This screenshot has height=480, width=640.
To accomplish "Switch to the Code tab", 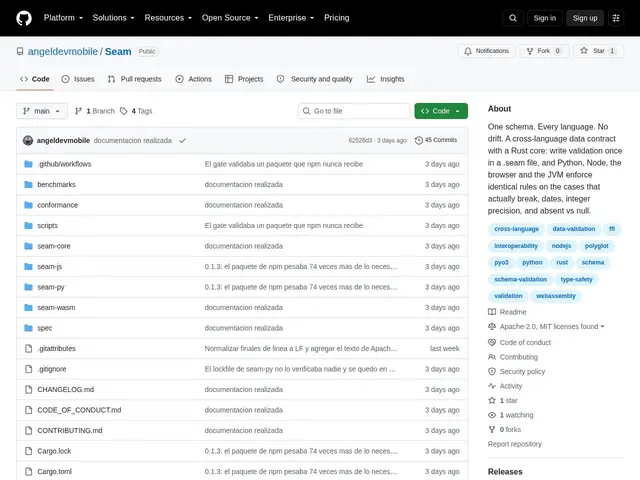I will point(35,79).
